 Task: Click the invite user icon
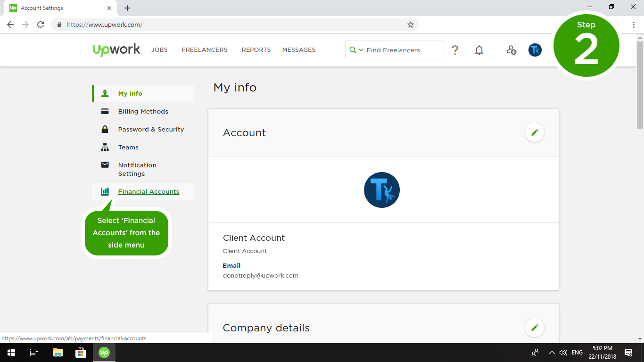(512, 50)
